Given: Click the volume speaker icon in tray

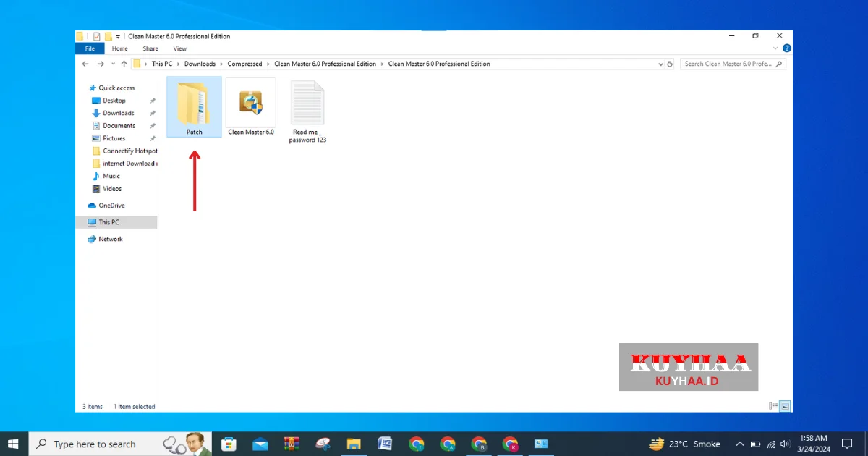Looking at the screenshot, I should [786, 444].
